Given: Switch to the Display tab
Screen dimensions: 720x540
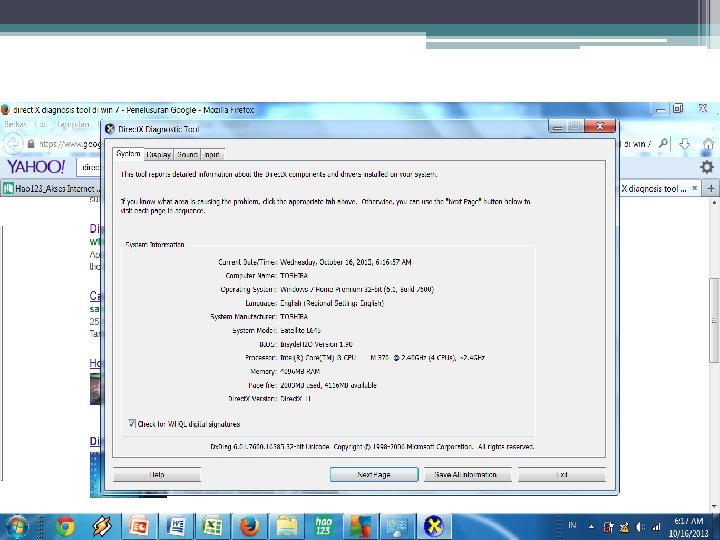Looking at the screenshot, I should 159,155.
